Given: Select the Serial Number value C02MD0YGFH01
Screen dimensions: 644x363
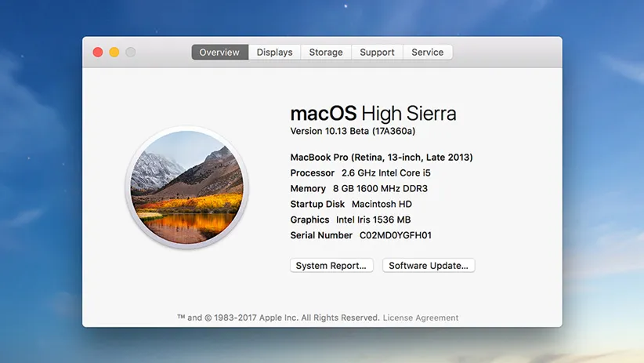Looking at the screenshot, I should click(396, 235).
